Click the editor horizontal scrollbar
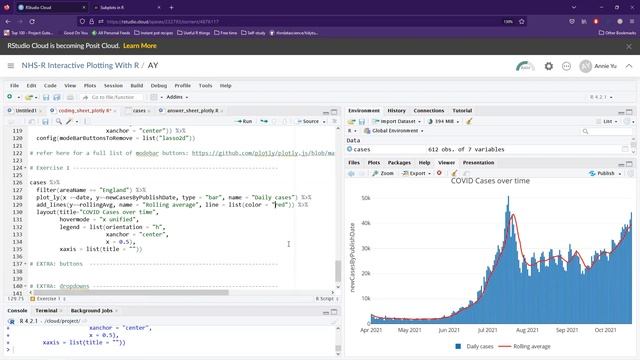The image size is (640, 360). coord(131,292)
